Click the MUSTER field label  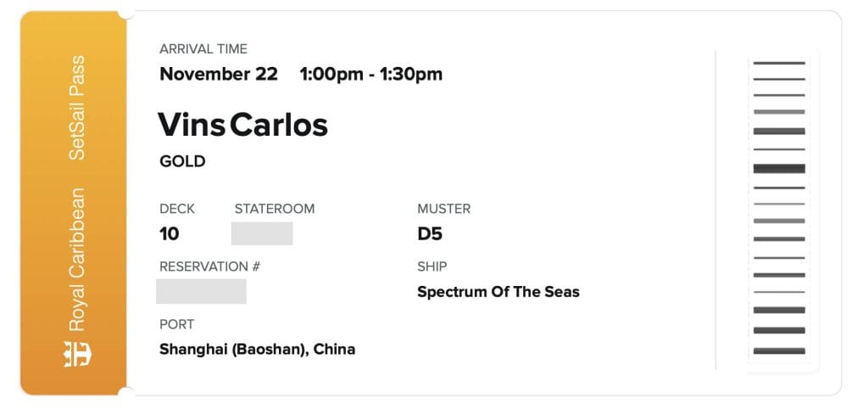[444, 209]
